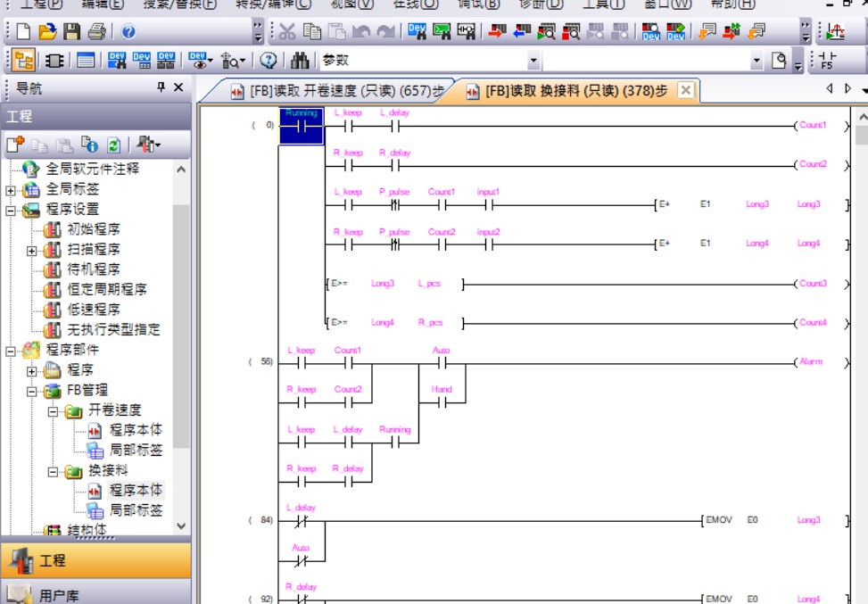Viewport: 868px width, 604px height.
Task: Open a project with the folder icon
Action: (46, 32)
